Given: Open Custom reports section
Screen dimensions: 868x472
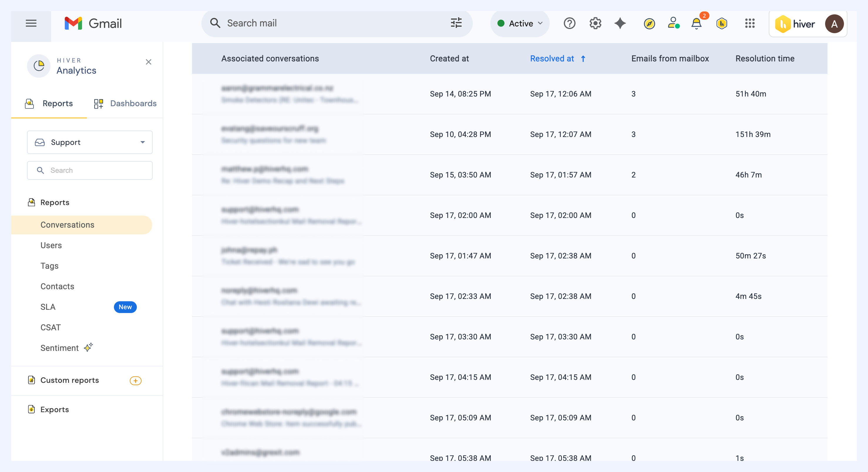Looking at the screenshot, I should point(69,380).
